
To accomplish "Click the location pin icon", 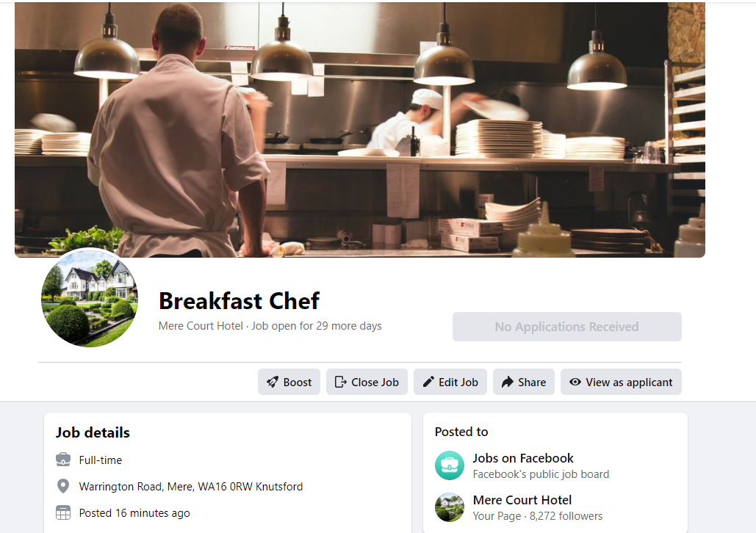I will pyautogui.click(x=63, y=486).
